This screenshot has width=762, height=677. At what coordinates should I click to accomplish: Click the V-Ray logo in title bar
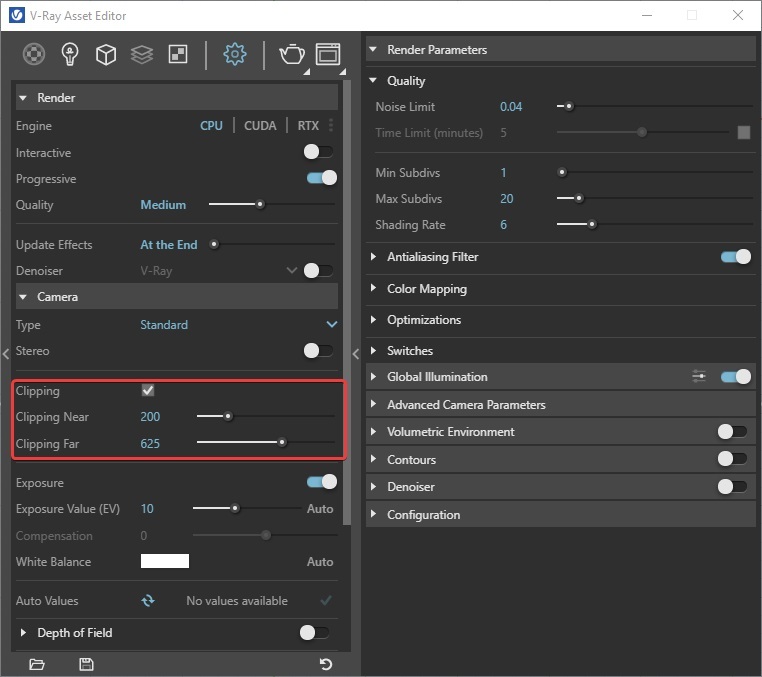17,16
